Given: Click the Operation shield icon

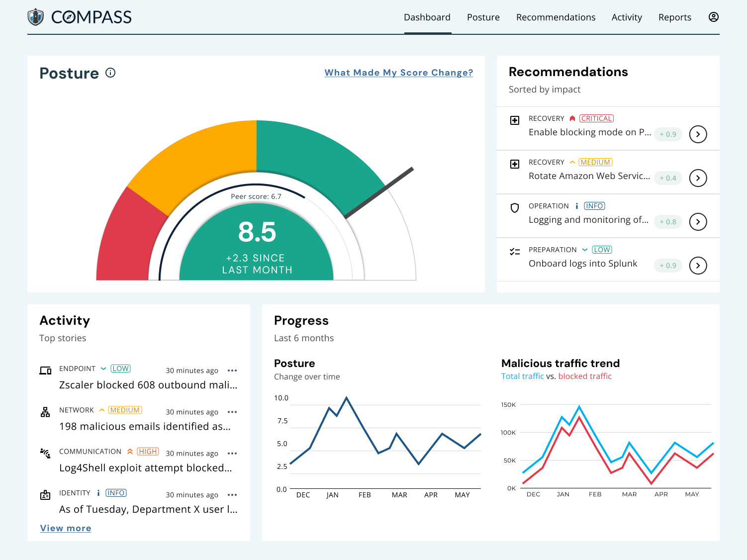Looking at the screenshot, I should [515, 208].
